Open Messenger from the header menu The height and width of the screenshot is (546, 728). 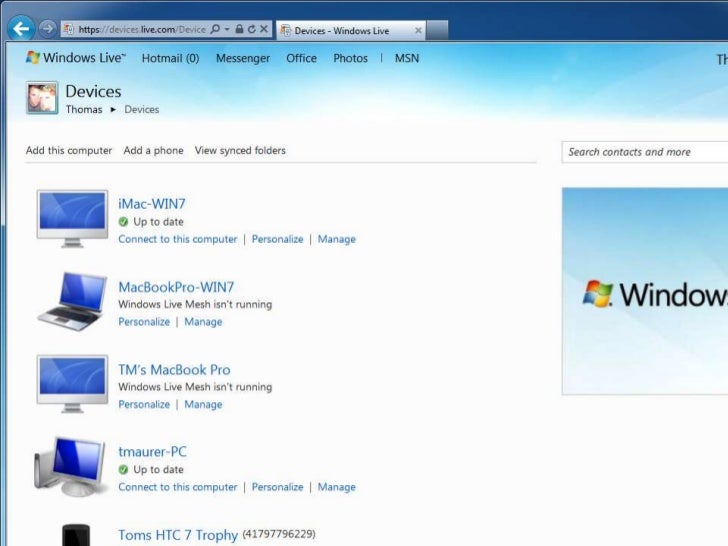tap(243, 58)
